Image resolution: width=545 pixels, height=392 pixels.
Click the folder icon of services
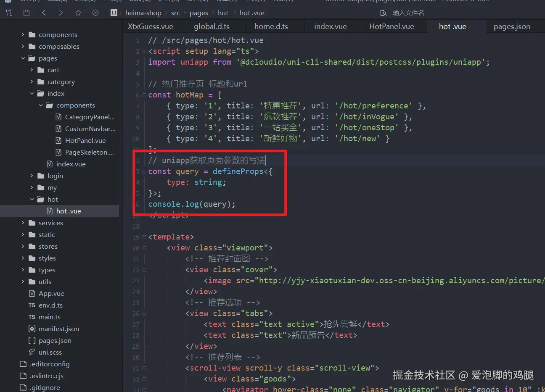tap(32, 223)
